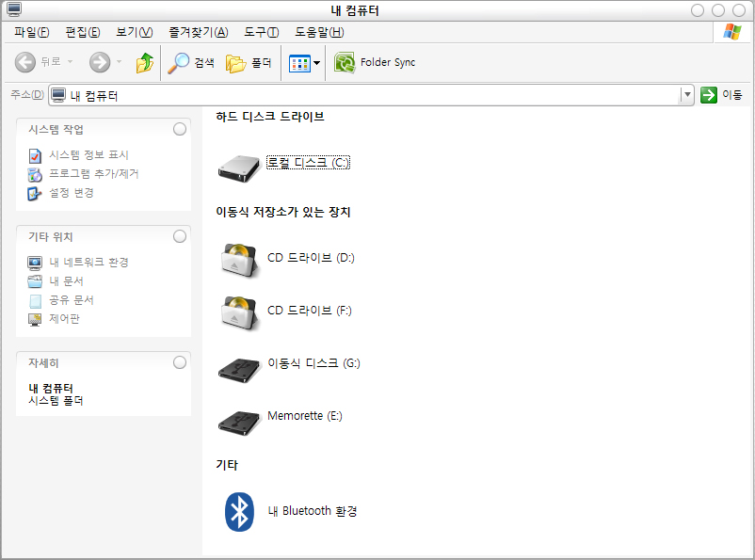Viewport: 755px width, 560px height.
Task: Click the 설정 변경 link
Action: pos(72,193)
